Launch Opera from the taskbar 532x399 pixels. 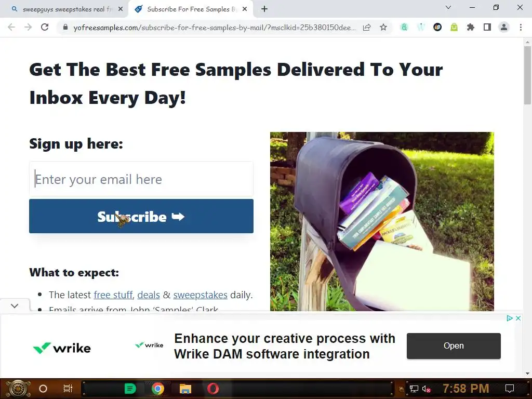[x=213, y=389]
